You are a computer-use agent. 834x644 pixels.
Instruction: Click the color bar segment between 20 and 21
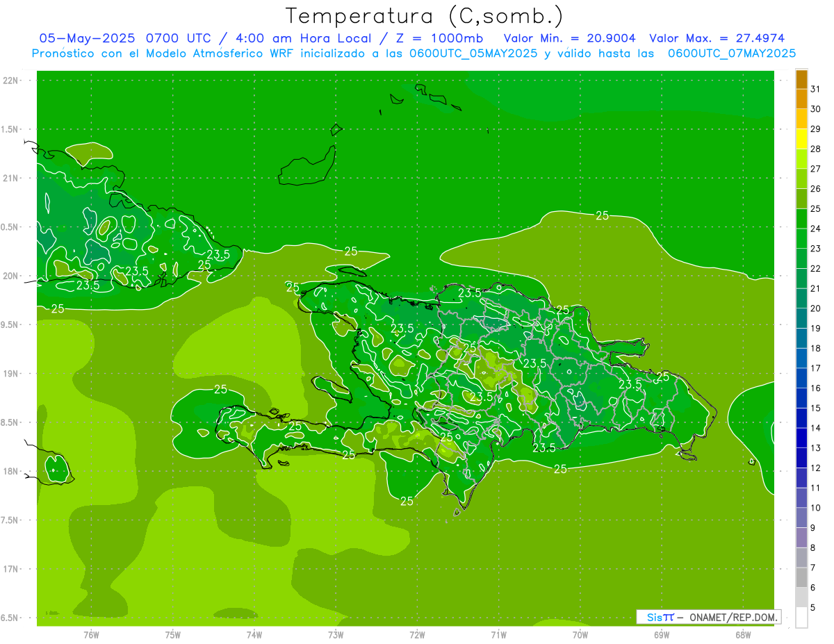point(801,298)
